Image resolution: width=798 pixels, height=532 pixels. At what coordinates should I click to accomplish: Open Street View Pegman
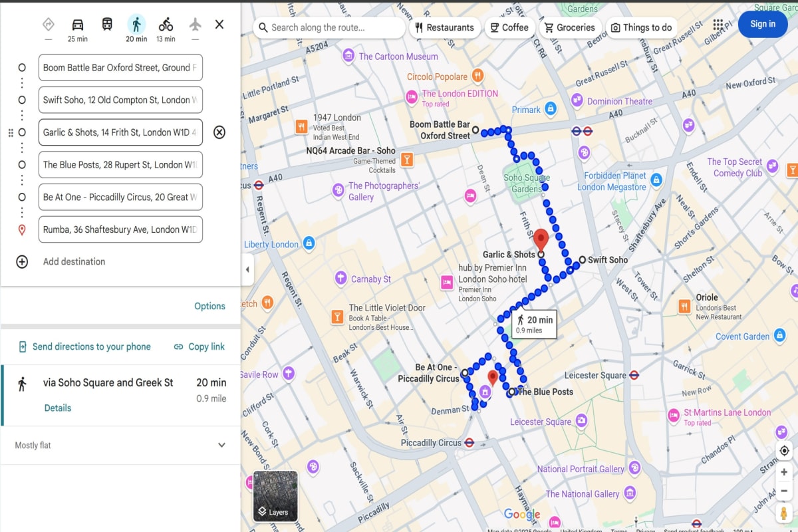coord(785,515)
